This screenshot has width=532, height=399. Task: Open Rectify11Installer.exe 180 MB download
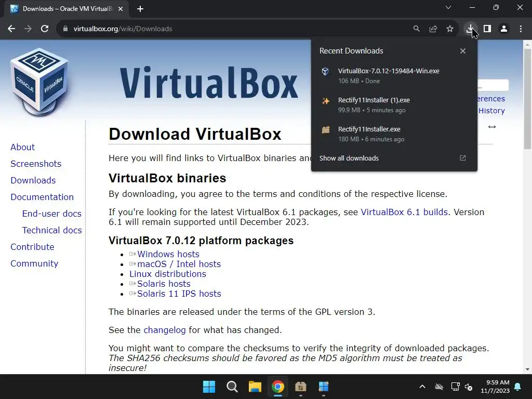pos(394,134)
